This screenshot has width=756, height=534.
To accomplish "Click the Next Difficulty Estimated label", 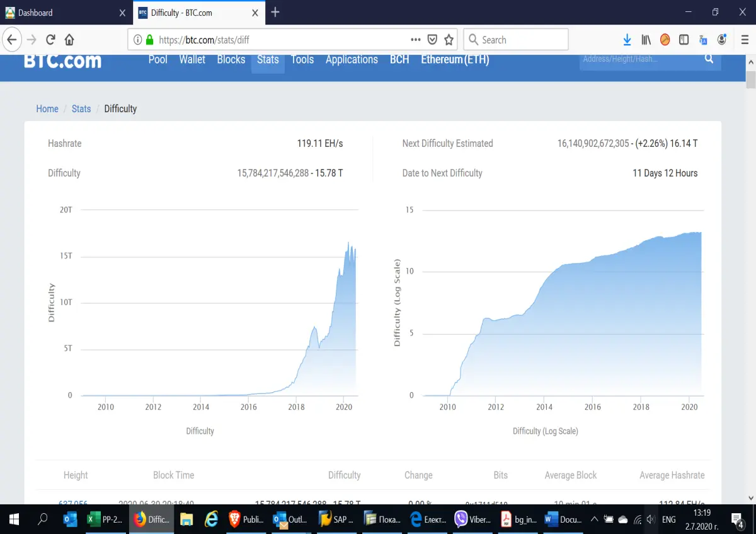I will (x=448, y=143).
